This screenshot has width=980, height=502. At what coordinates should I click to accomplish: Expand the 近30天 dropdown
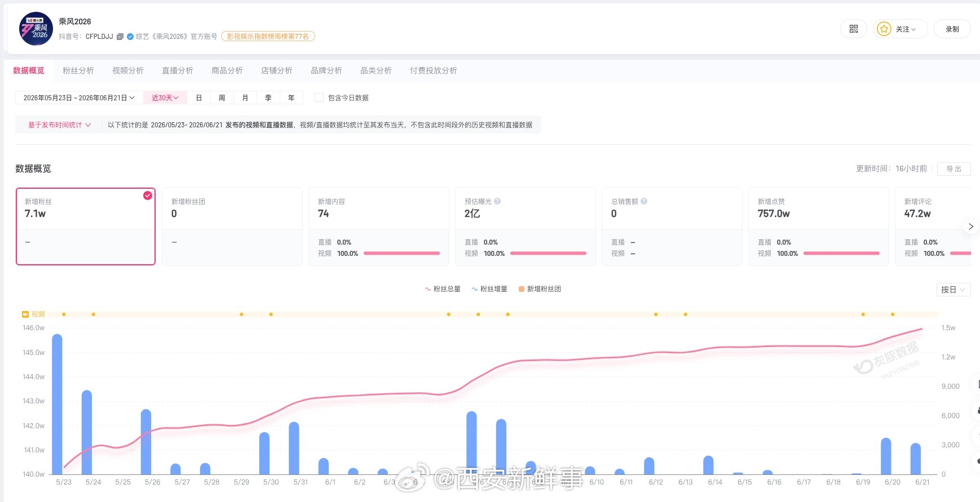[x=165, y=97]
